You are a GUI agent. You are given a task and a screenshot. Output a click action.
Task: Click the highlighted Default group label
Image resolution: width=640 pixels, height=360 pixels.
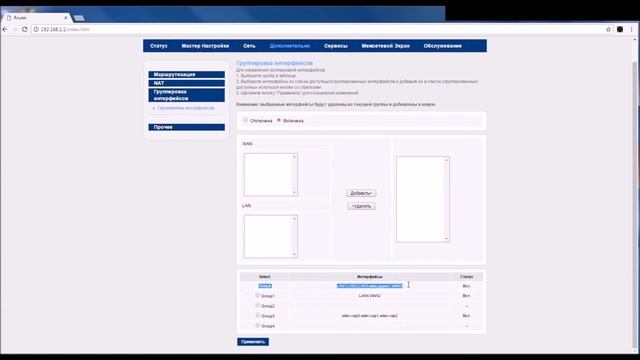[x=265, y=286]
